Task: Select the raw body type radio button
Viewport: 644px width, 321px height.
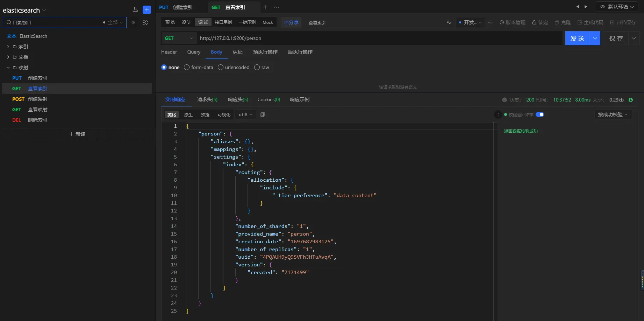Action: pyautogui.click(x=257, y=67)
